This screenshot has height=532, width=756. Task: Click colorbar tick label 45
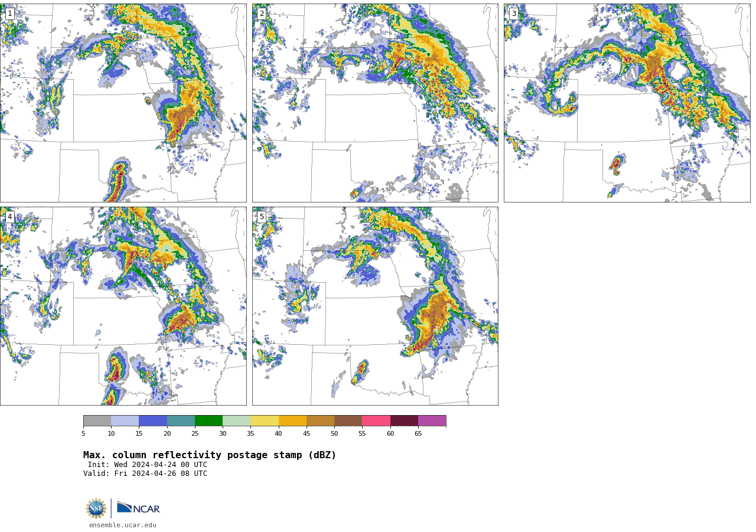point(307,434)
